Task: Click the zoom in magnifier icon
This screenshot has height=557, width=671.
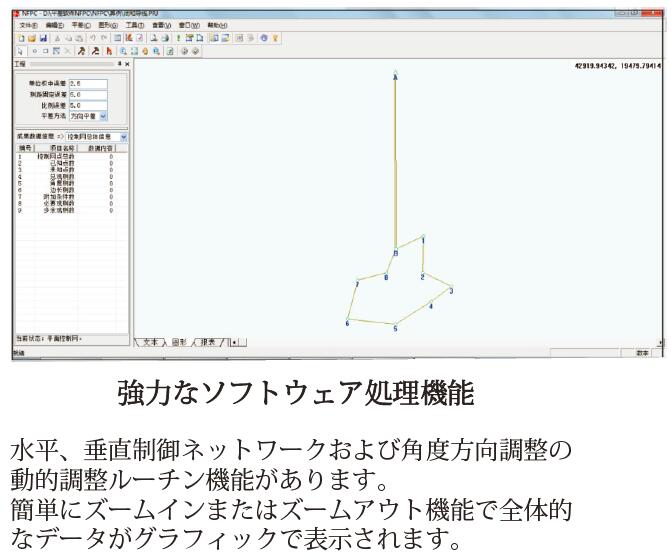Action: (122, 49)
